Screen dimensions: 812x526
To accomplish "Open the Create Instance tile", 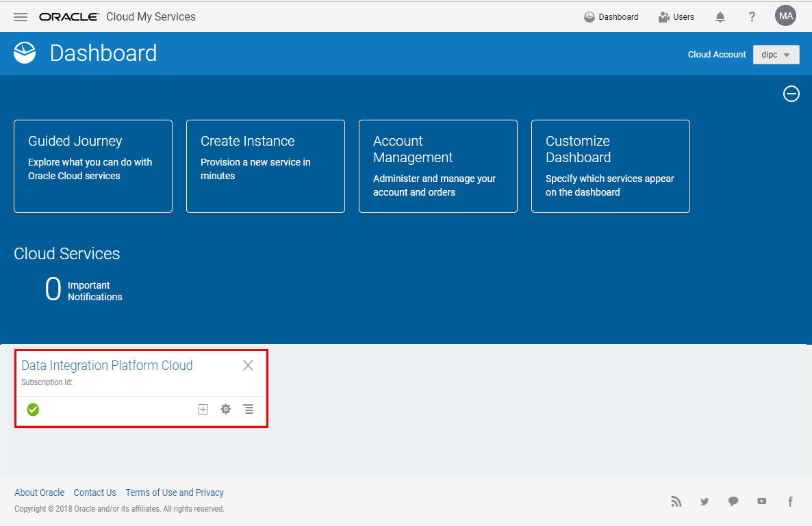I will click(x=265, y=166).
